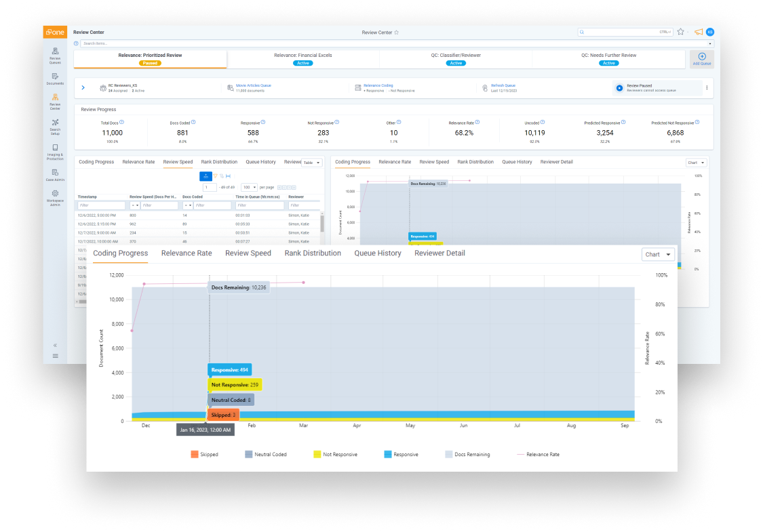This screenshot has width=763, height=532.
Task: Expand the RC Reviewers_KS queue chevron
Action: tap(84, 87)
